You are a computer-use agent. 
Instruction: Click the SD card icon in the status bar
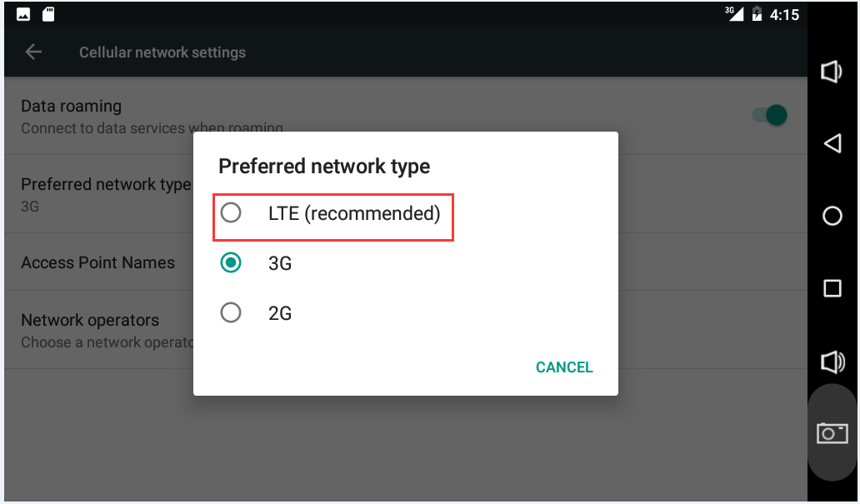(47, 13)
